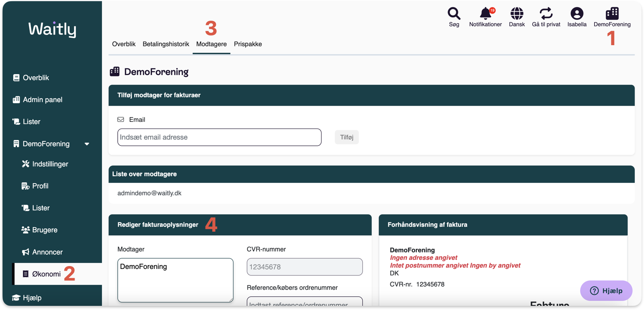Select Økonomi in the sidebar

(x=46, y=274)
